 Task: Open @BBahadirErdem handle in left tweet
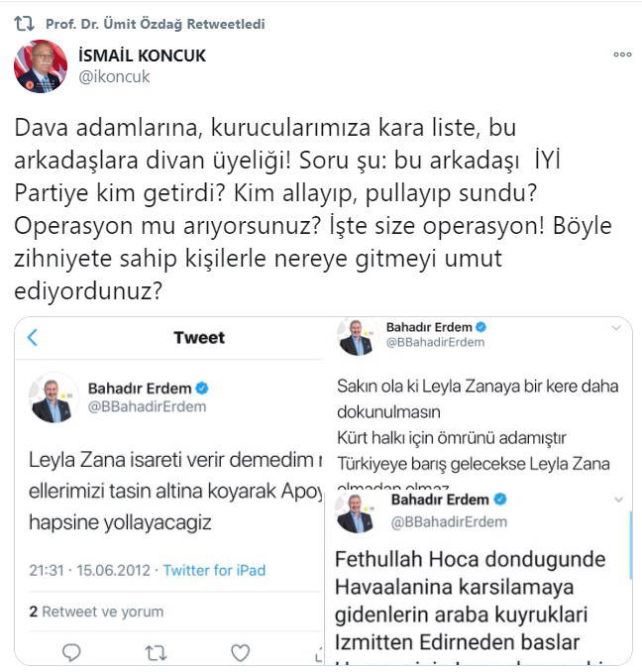point(147,406)
